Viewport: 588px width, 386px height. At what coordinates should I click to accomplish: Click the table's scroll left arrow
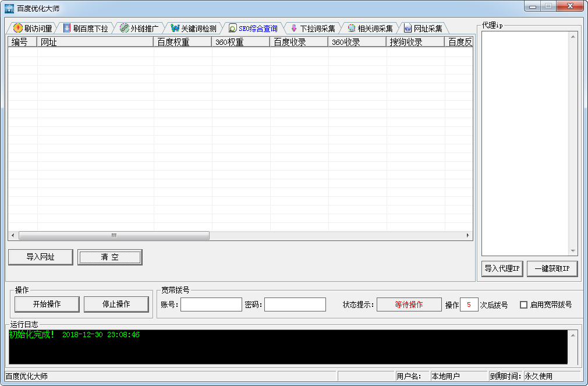(x=13, y=236)
